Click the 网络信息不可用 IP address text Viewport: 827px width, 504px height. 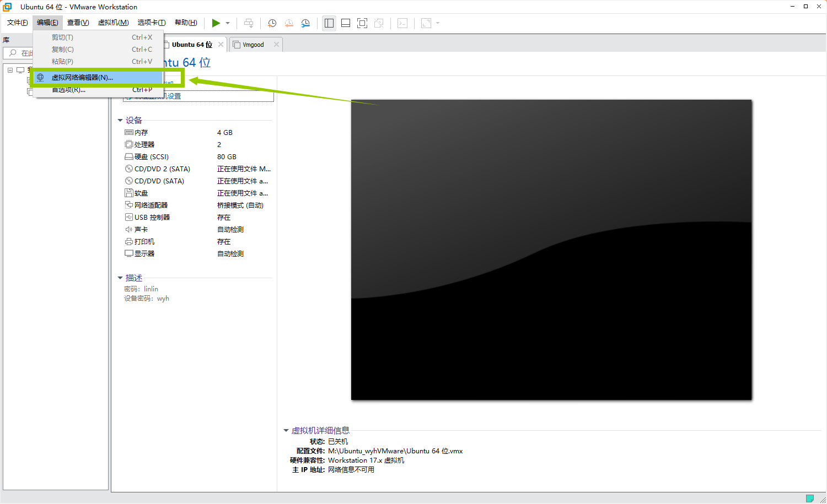(x=351, y=470)
